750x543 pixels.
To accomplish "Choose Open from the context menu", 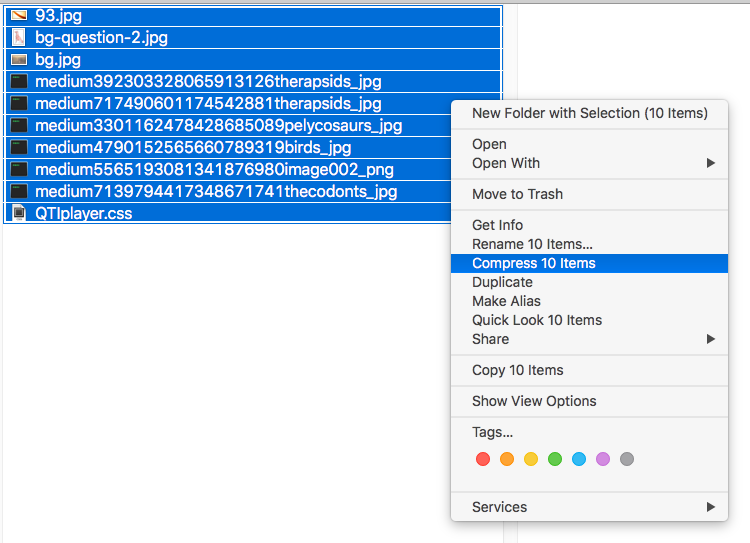I will tap(589, 144).
